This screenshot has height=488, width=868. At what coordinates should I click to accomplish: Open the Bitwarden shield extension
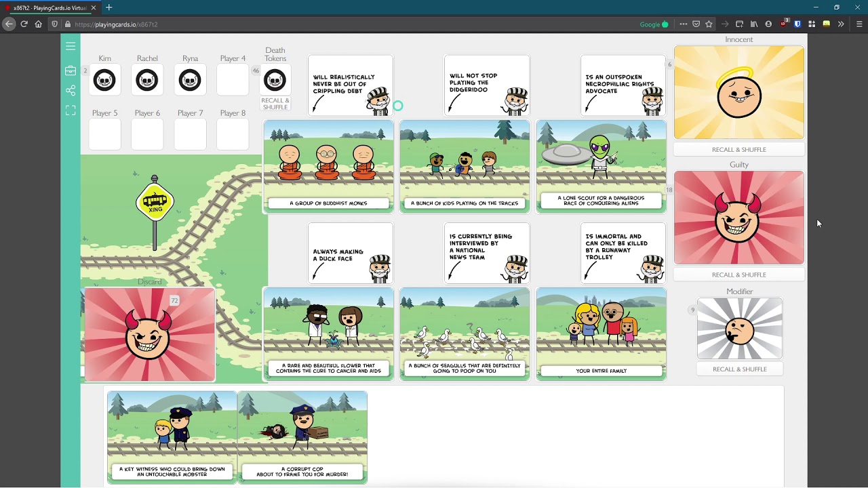pos(797,24)
